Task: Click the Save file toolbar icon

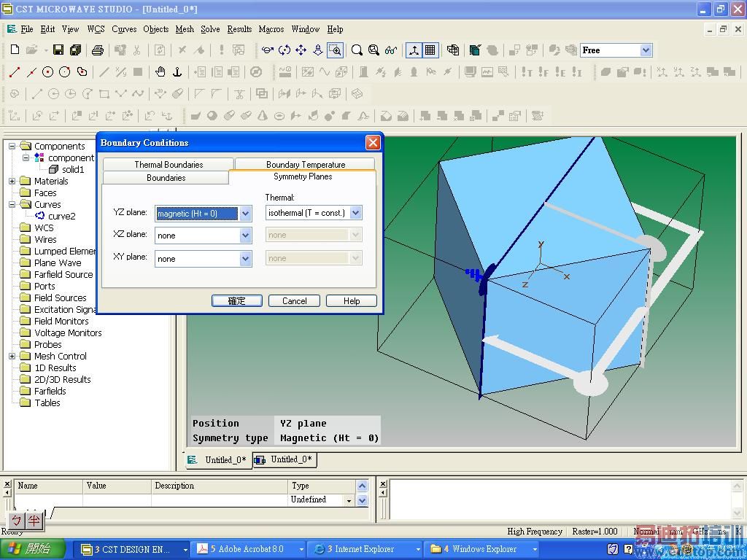Action: pyautogui.click(x=58, y=50)
